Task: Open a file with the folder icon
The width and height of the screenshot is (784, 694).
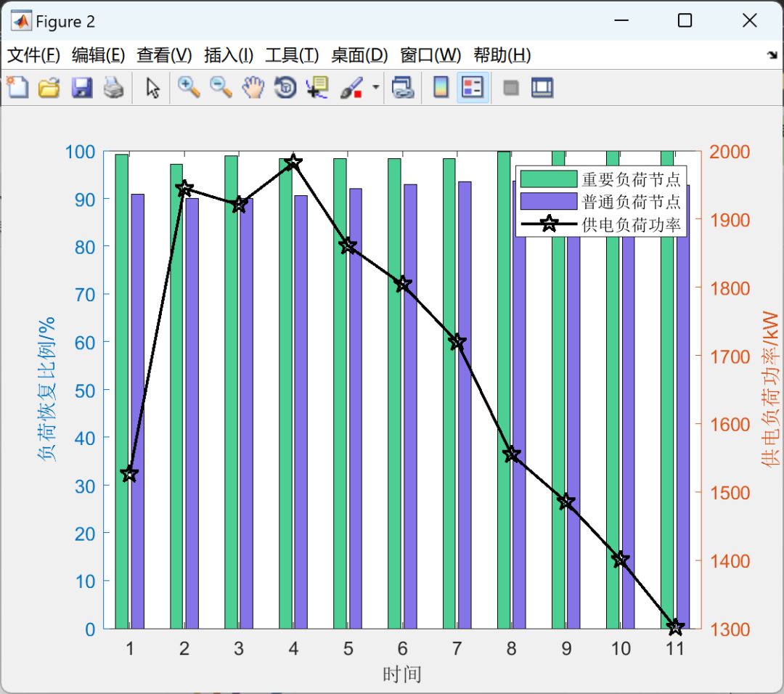Action: coord(49,88)
